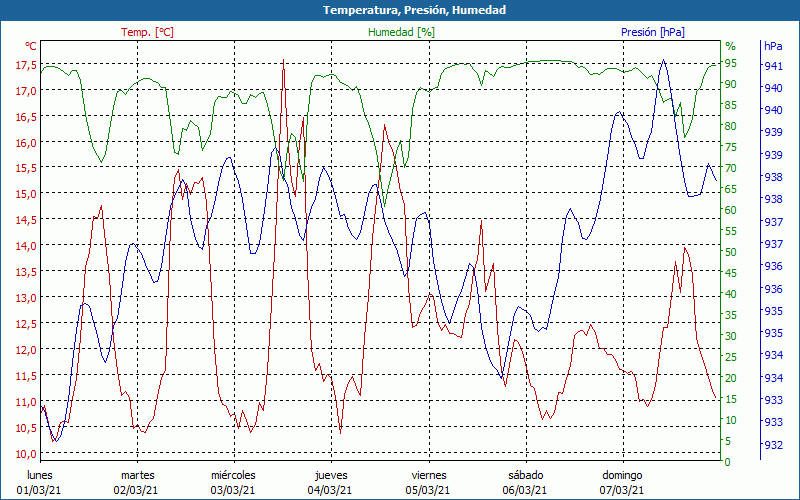
Task: Click the blue '941' pressure axis value
Action: 773,65
